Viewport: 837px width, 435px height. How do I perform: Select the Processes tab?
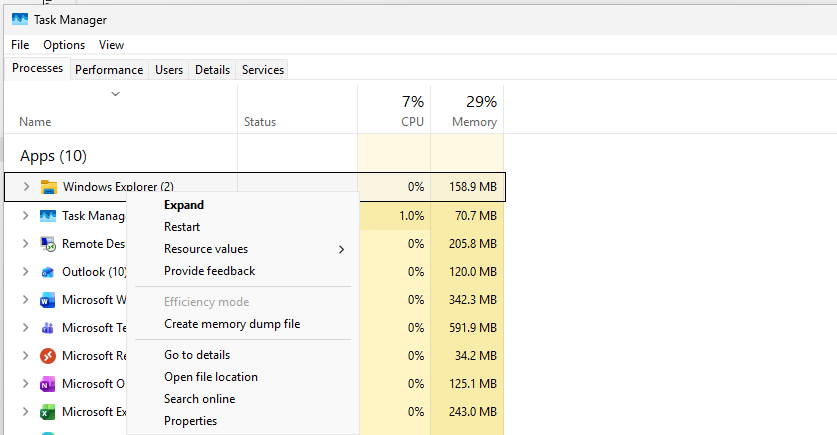click(37, 68)
